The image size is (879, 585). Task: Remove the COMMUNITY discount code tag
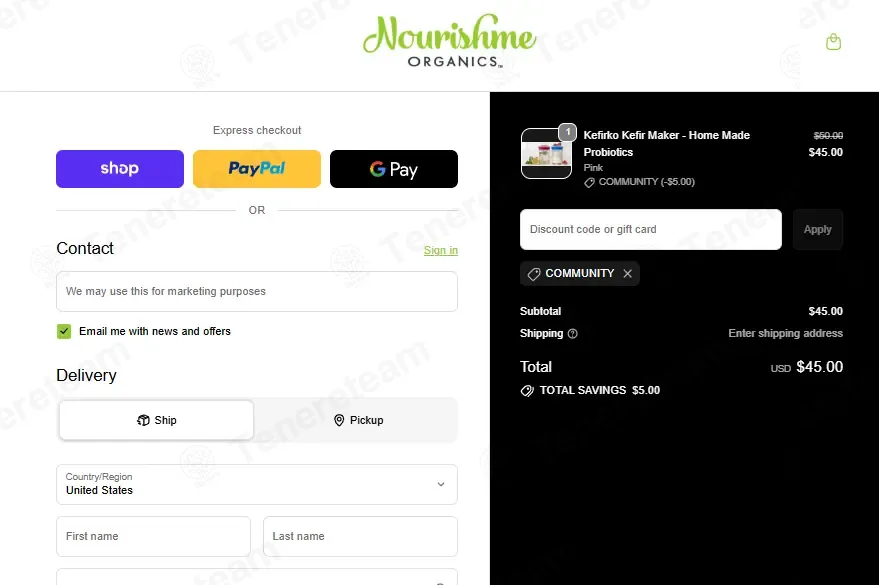[627, 273]
